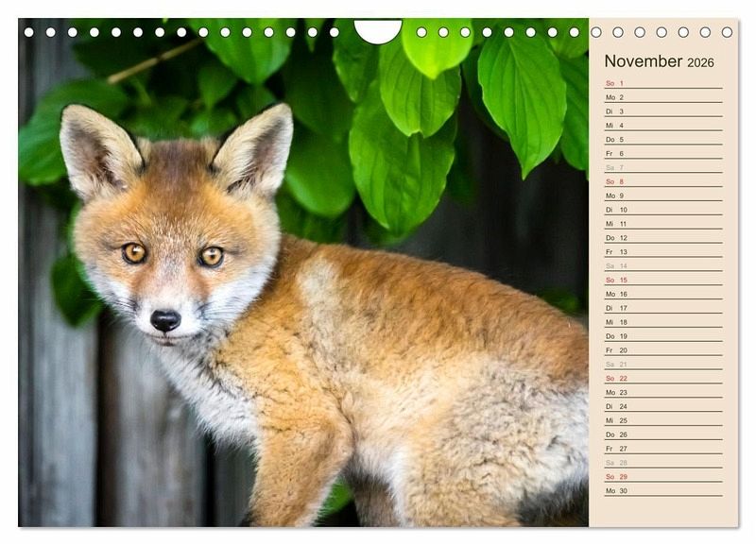The height and width of the screenshot is (545, 756).
Task: Choose the Saturday 28 calendar entry
Action: [x=662, y=462]
